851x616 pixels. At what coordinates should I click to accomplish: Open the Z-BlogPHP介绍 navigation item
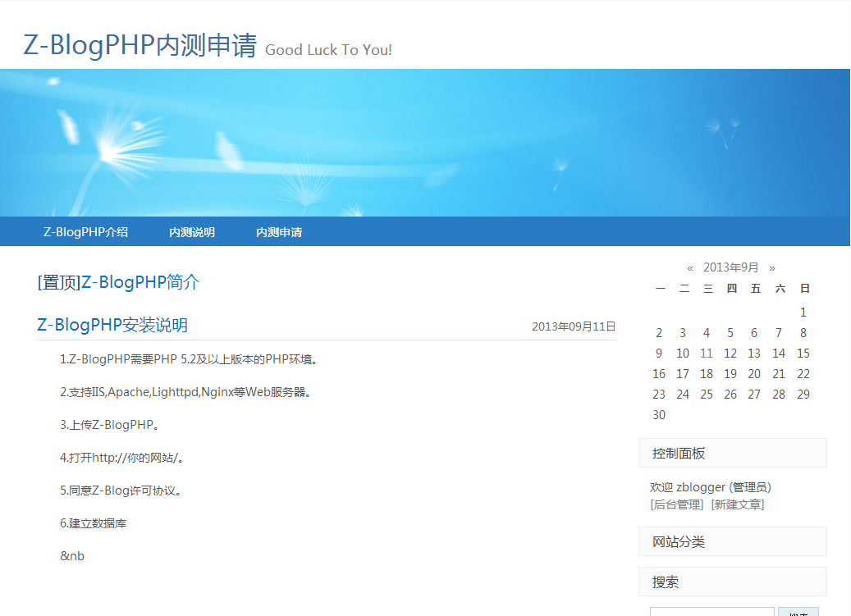(x=85, y=232)
